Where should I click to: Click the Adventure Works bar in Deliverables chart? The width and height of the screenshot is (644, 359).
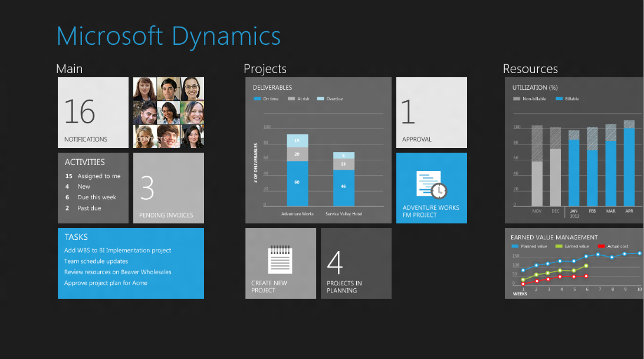pyautogui.click(x=297, y=171)
